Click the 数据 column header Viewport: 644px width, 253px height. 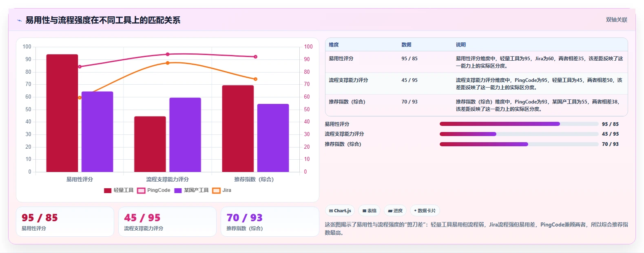[406, 45]
